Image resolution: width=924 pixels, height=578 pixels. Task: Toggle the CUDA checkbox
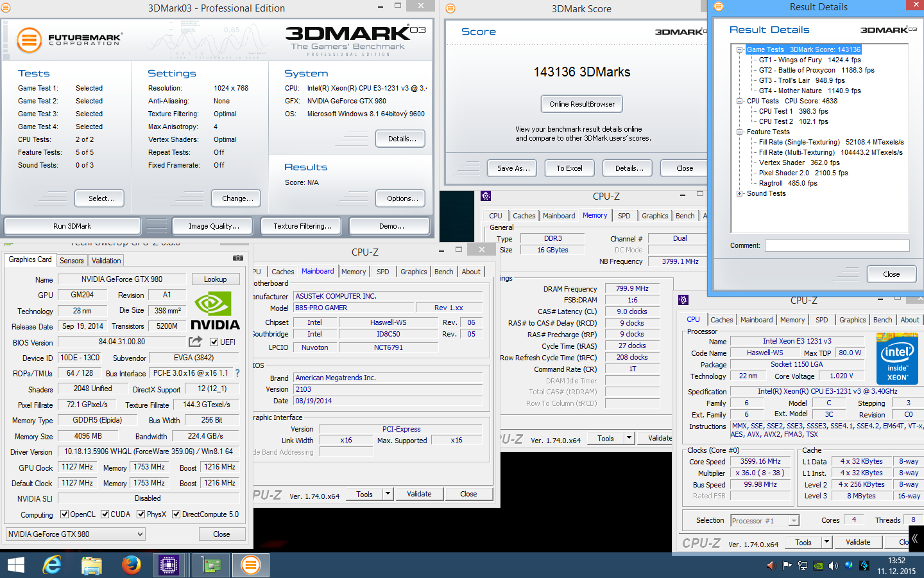(105, 514)
